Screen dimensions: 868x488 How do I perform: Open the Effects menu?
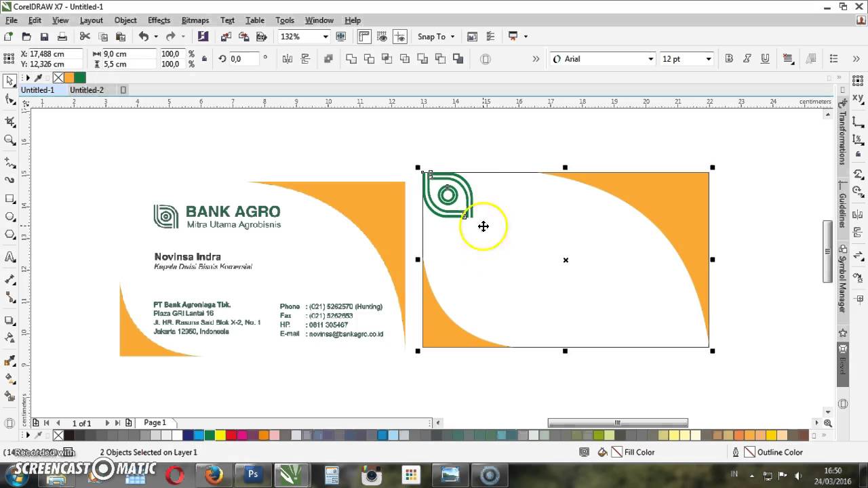[x=159, y=20]
